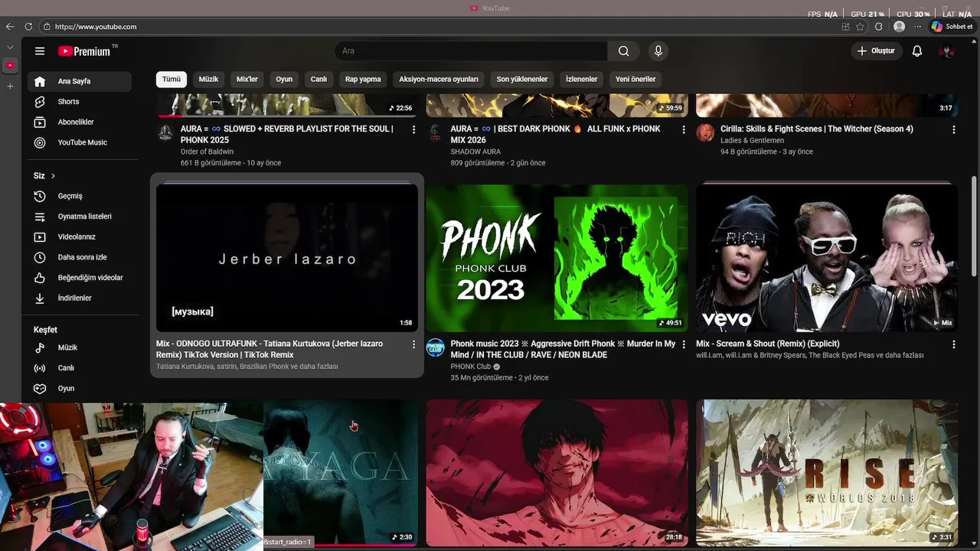
Task: Open Ladies & Gentlemen channel link
Action: (x=752, y=141)
